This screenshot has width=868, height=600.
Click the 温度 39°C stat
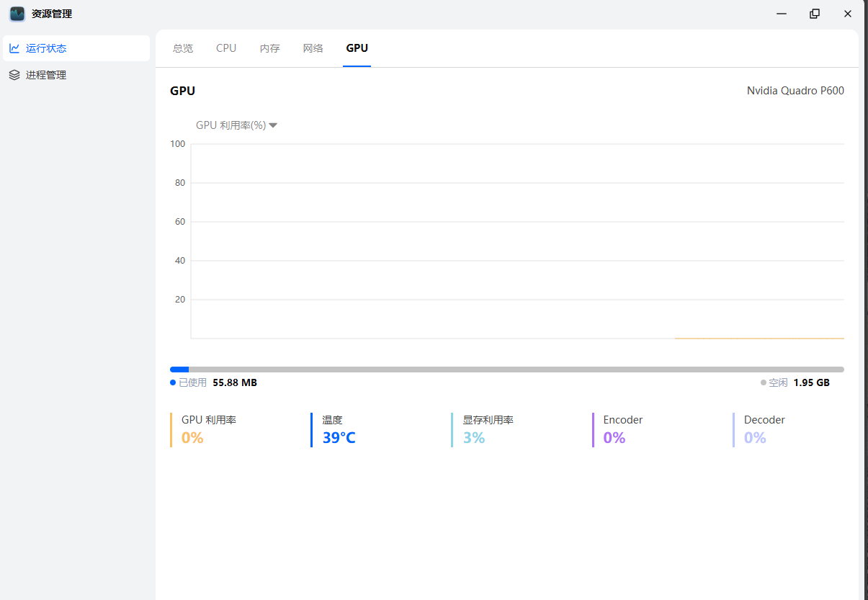[x=339, y=430]
